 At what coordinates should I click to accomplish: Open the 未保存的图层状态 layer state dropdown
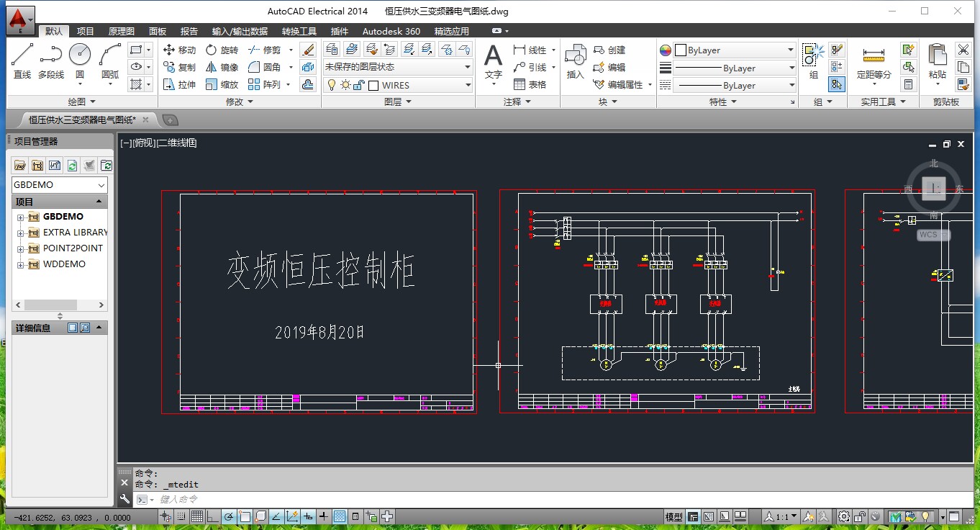tap(398, 67)
